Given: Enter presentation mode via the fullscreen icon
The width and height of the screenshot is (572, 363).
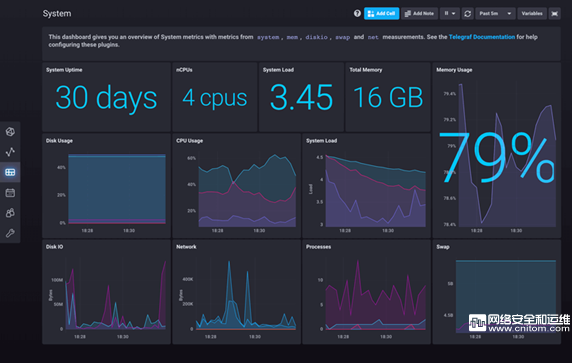Looking at the screenshot, I should (554, 13).
